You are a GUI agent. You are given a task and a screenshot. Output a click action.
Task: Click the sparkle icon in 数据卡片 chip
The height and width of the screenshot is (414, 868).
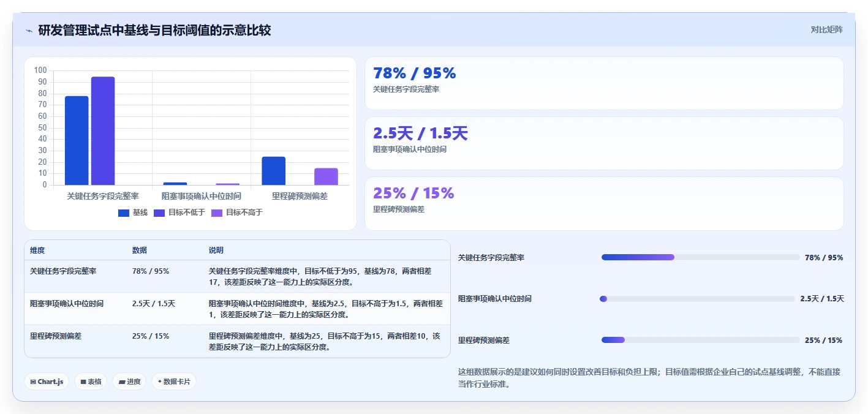[x=160, y=382]
